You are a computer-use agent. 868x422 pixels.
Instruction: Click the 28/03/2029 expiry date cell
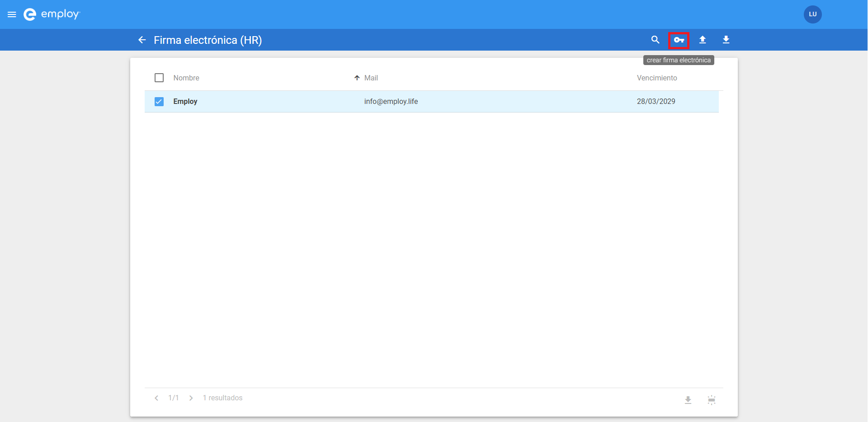pos(656,102)
